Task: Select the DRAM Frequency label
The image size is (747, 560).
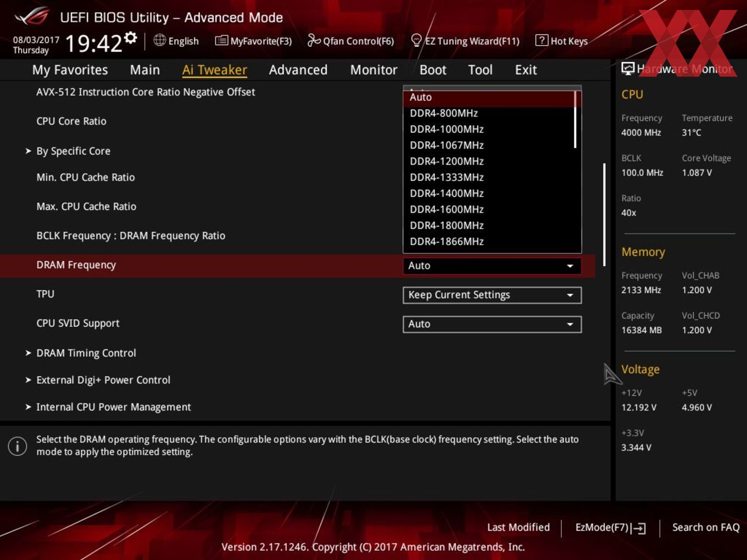Action: tap(76, 265)
